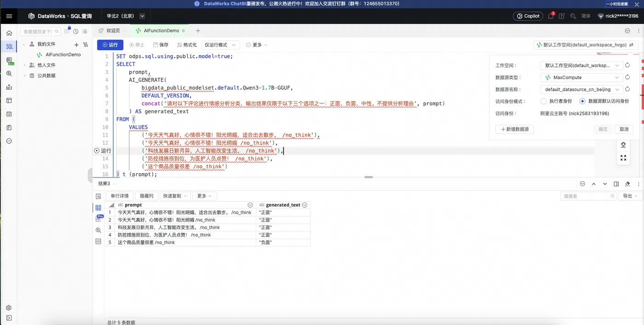Click the 单行详情 button
Viewport: 644px width, 325px height.
click(x=120, y=196)
